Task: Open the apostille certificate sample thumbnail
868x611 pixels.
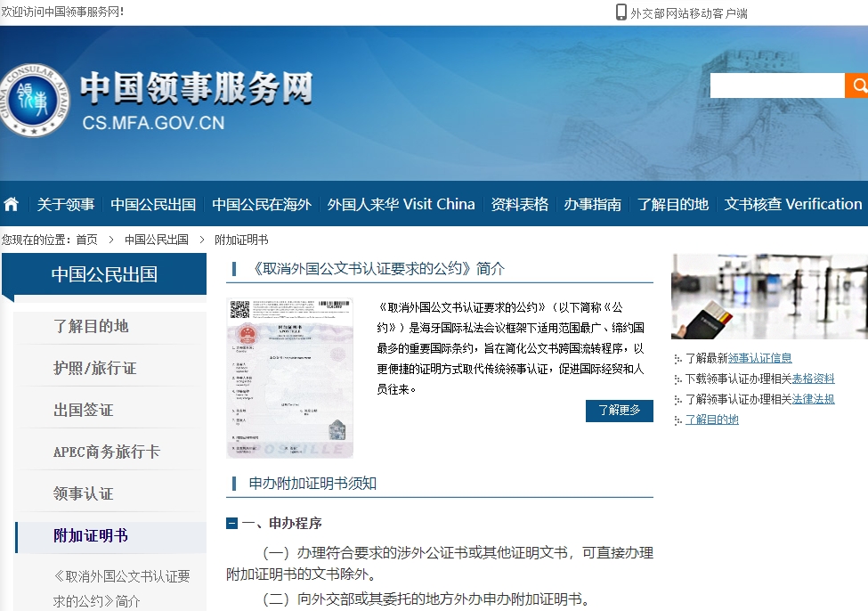Action: 289,378
